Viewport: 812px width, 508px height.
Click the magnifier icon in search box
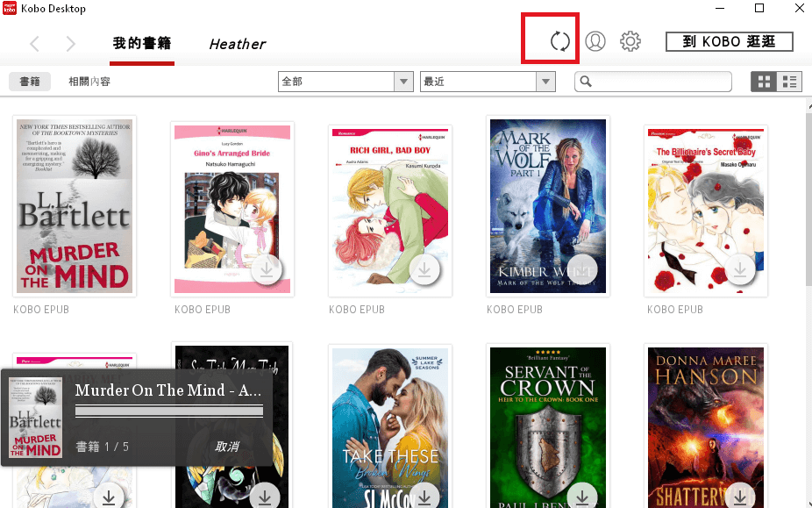point(586,82)
